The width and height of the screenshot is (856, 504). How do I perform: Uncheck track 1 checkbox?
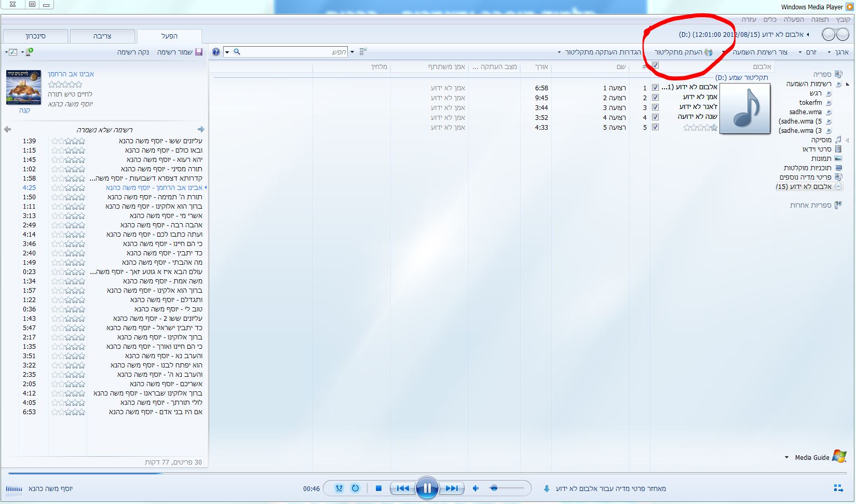(x=655, y=88)
